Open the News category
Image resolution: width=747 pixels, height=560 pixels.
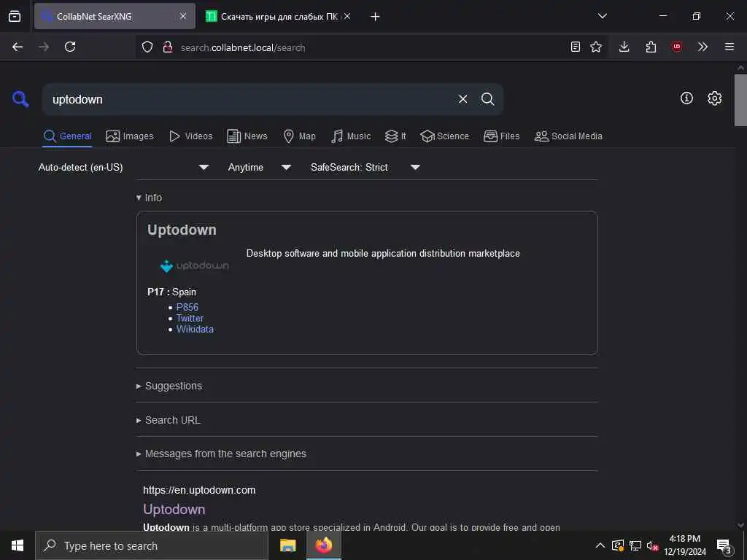tap(247, 136)
